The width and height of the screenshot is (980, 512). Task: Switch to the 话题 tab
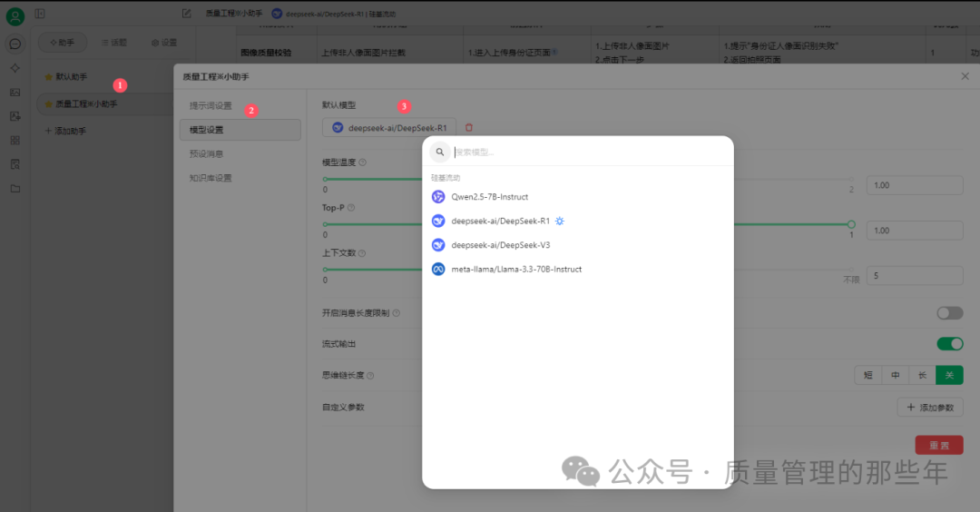114,43
